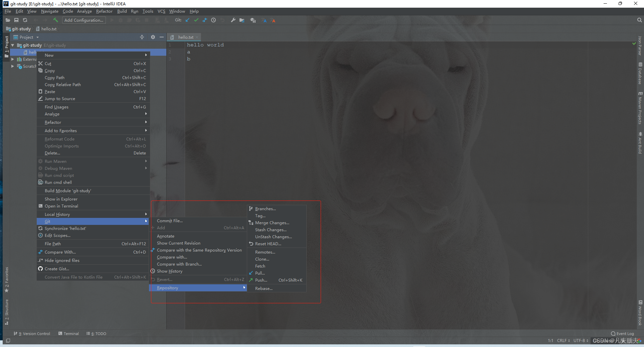Open the Ant Build side panel

tap(640, 143)
